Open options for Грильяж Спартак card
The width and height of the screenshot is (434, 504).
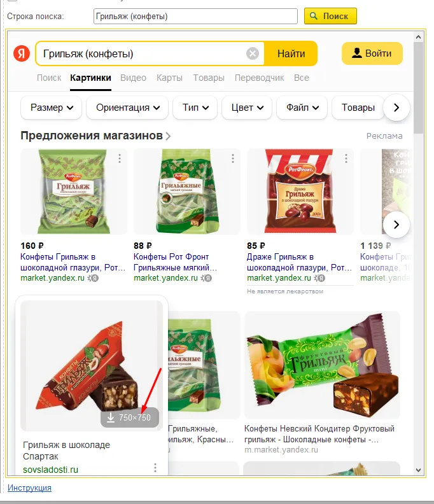[x=155, y=468]
